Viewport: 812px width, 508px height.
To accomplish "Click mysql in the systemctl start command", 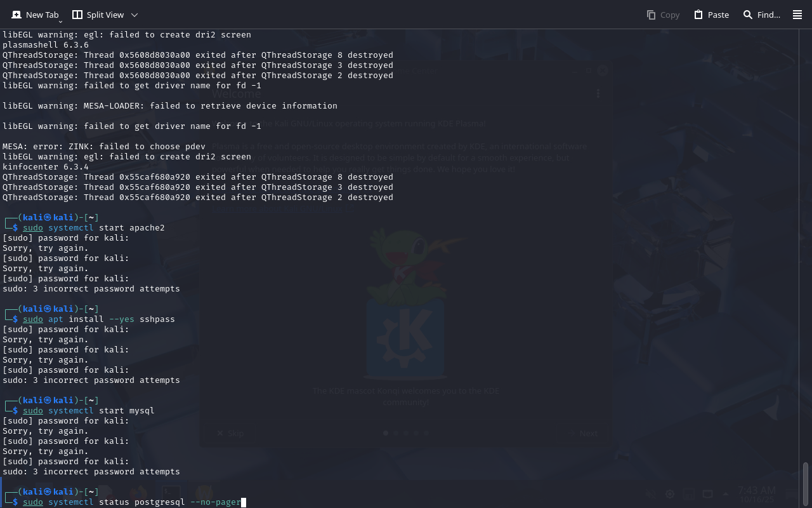I will pyautogui.click(x=141, y=411).
